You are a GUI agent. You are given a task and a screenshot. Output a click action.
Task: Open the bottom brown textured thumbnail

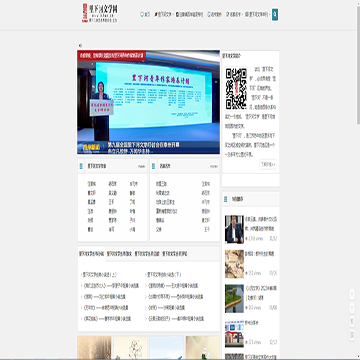94,347
